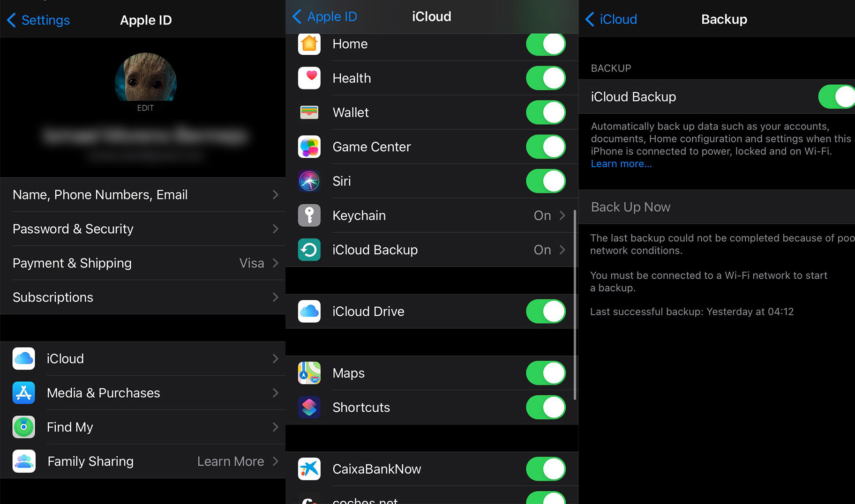Go back to Settings
The image size is (855, 504).
pos(38,20)
